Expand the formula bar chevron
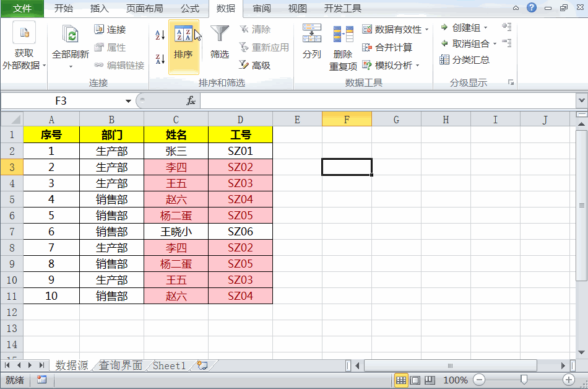The height and width of the screenshot is (389, 588). tap(582, 100)
